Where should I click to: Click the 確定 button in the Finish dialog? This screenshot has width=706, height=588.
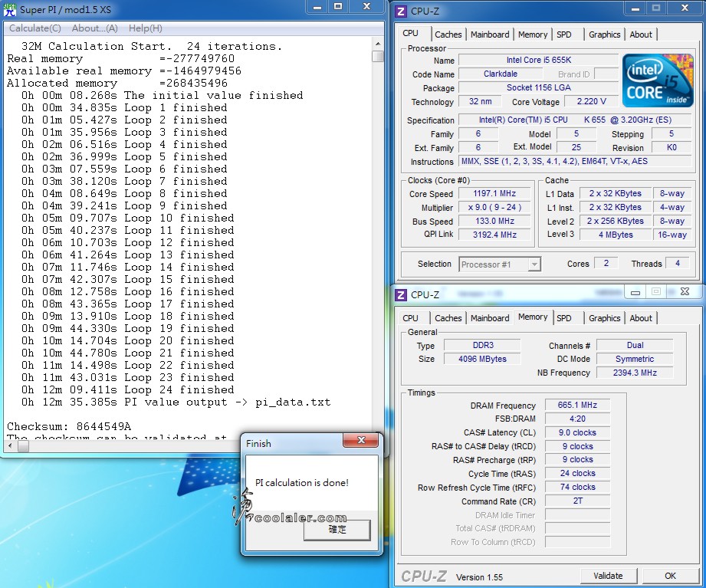coord(337,530)
